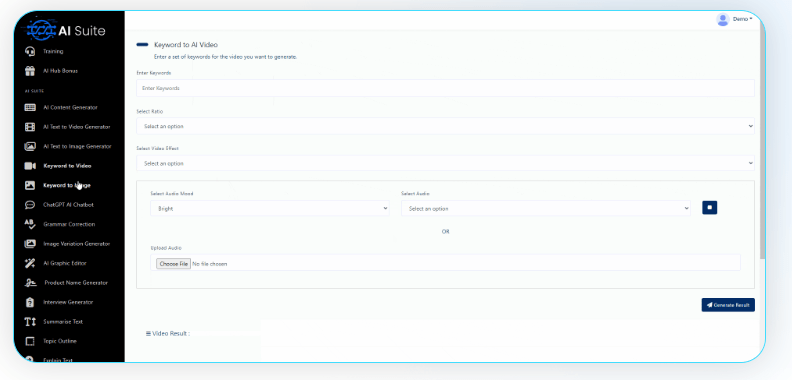Stop audio preview with the square button
Screen dimensions: 792x380
[x=710, y=208]
